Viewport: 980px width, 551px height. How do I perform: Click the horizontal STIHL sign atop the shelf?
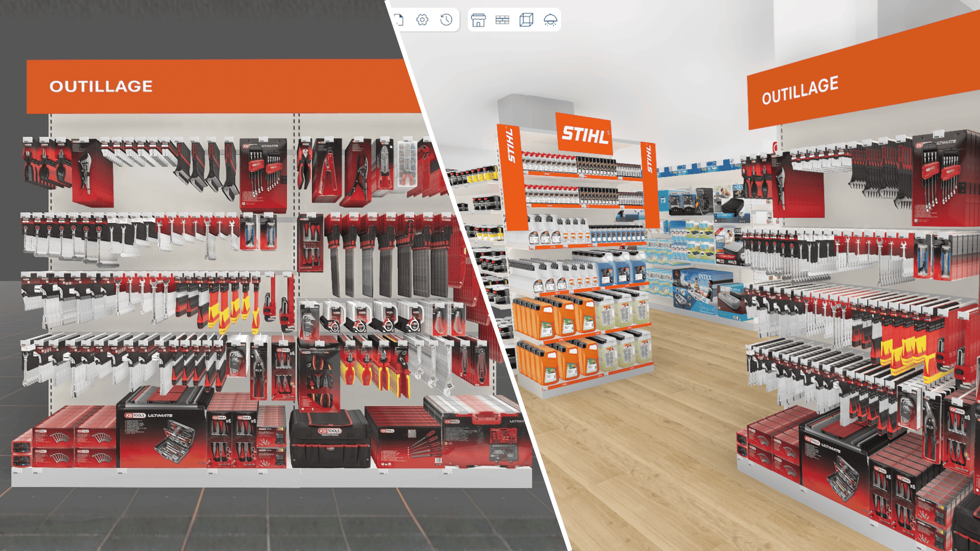click(x=584, y=134)
